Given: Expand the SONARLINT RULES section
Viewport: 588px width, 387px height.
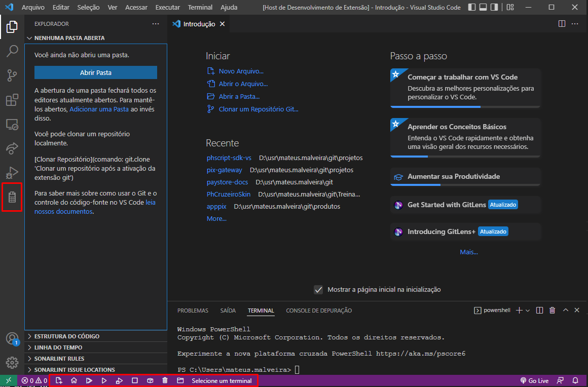Looking at the screenshot, I should click(x=56, y=358).
